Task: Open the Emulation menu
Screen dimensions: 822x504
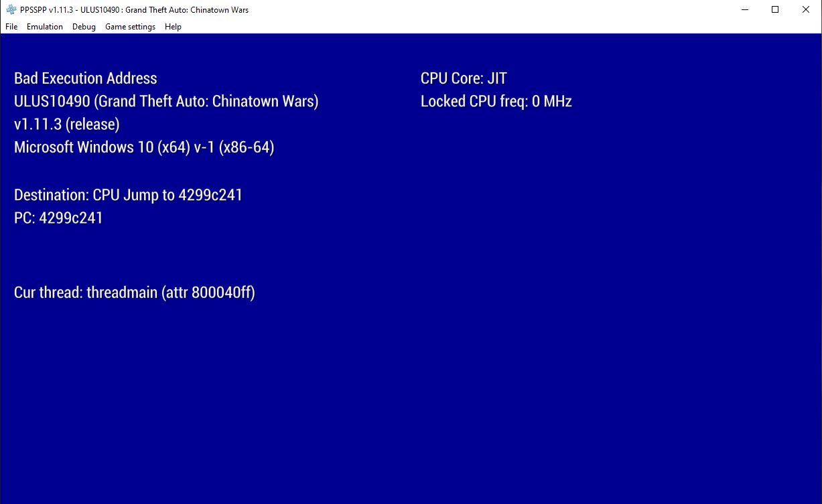Action: click(45, 27)
